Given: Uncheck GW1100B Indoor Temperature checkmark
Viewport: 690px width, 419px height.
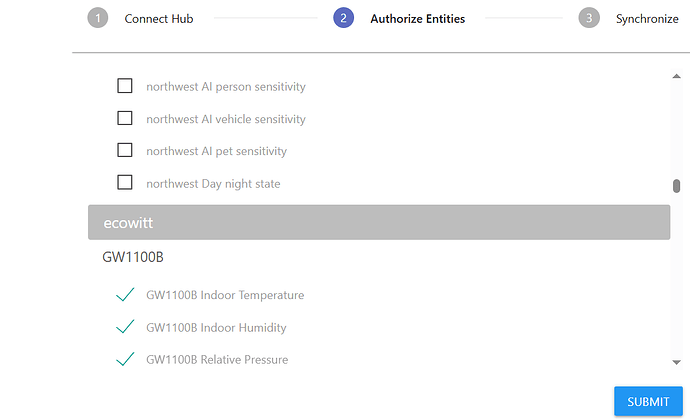Looking at the screenshot, I should pos(125,295).
